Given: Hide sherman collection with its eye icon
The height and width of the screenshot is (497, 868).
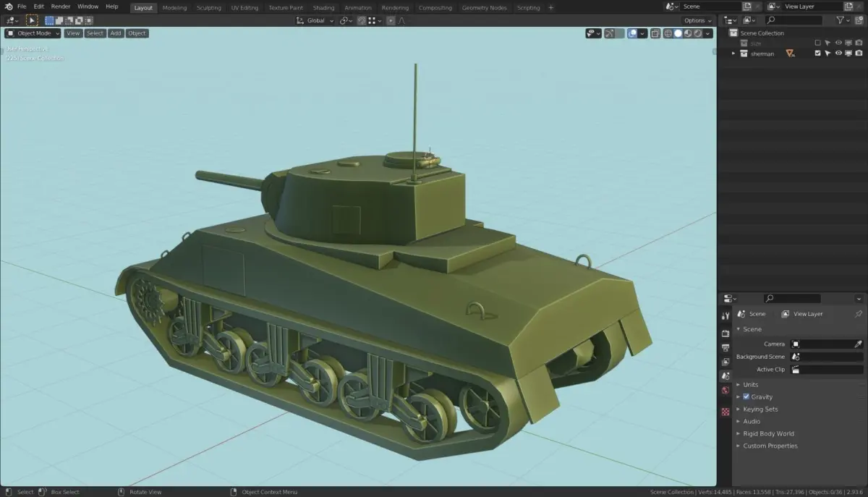Looking at the screenshot, I should [x=838, y=52].
